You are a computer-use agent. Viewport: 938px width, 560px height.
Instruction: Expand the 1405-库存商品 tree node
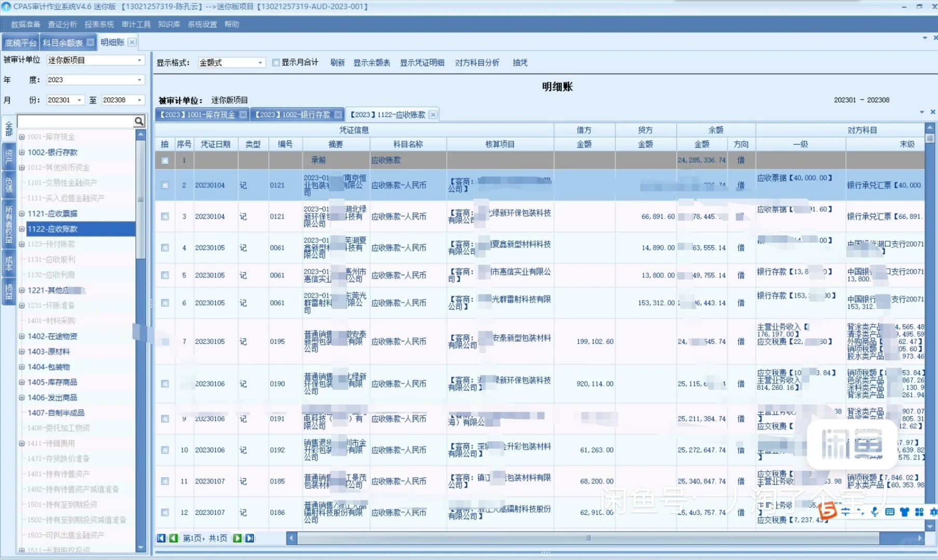pos(22,383)
